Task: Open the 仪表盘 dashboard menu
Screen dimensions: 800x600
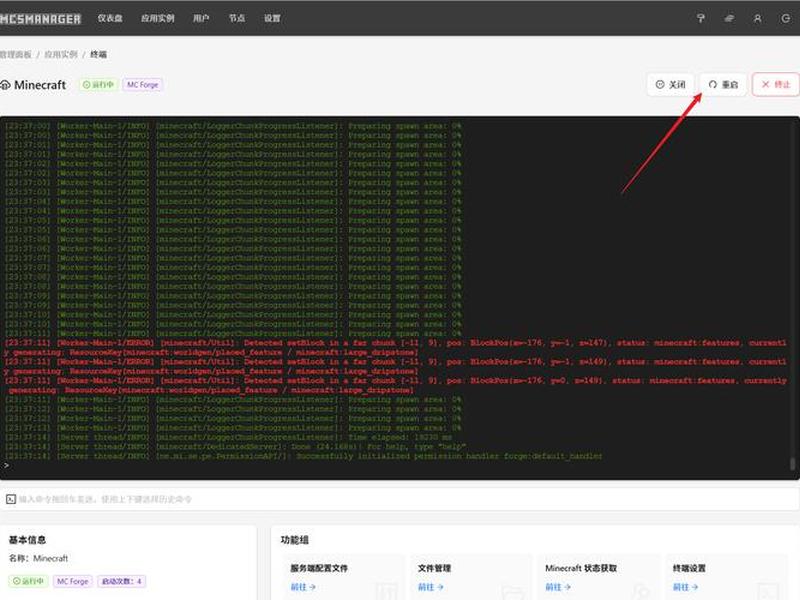Action: (110, 18)
